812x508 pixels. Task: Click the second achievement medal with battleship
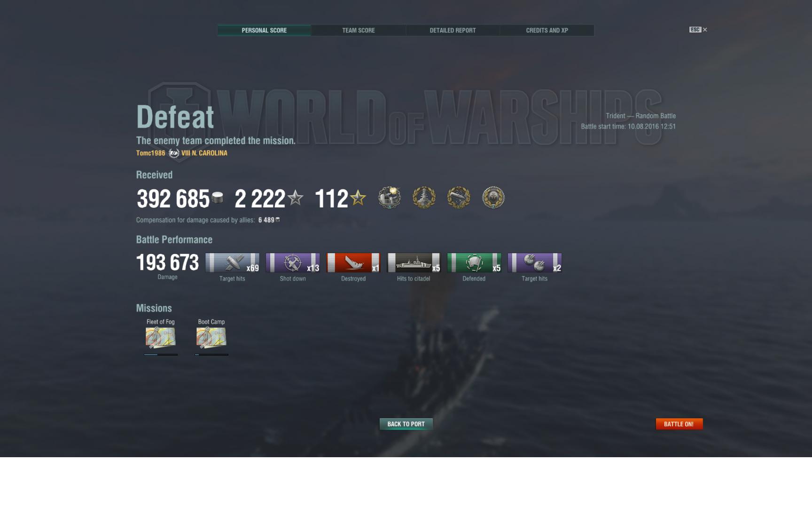tap(424, 198)
